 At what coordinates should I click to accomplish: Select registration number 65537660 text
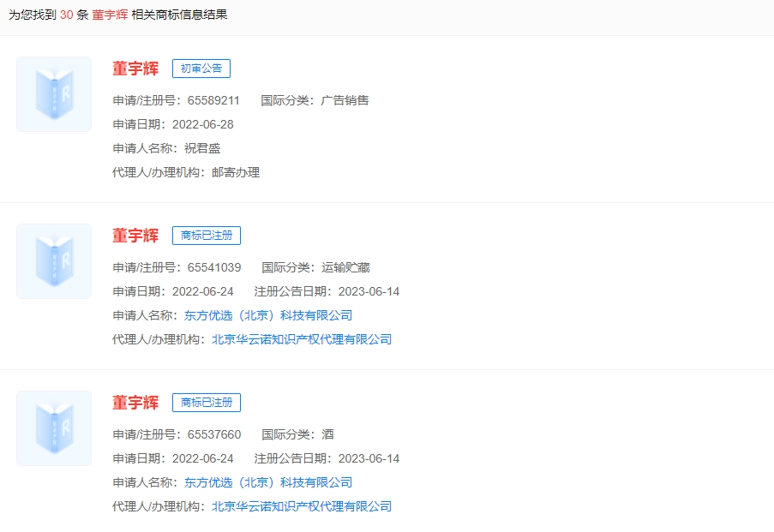tap(214, 435)
